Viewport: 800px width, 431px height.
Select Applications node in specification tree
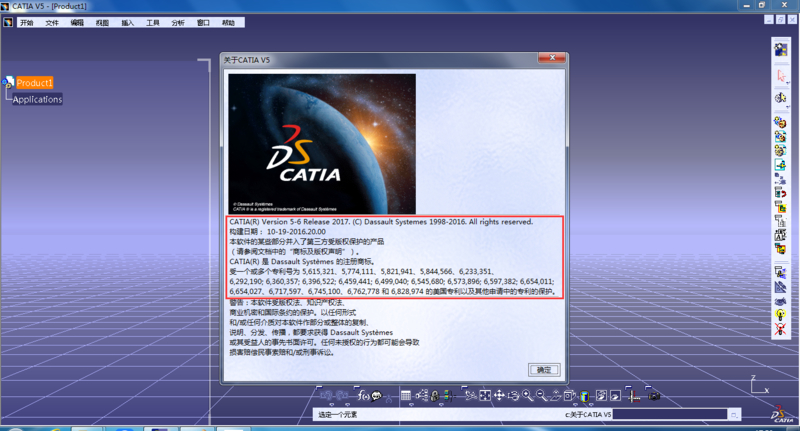(37, 99)
